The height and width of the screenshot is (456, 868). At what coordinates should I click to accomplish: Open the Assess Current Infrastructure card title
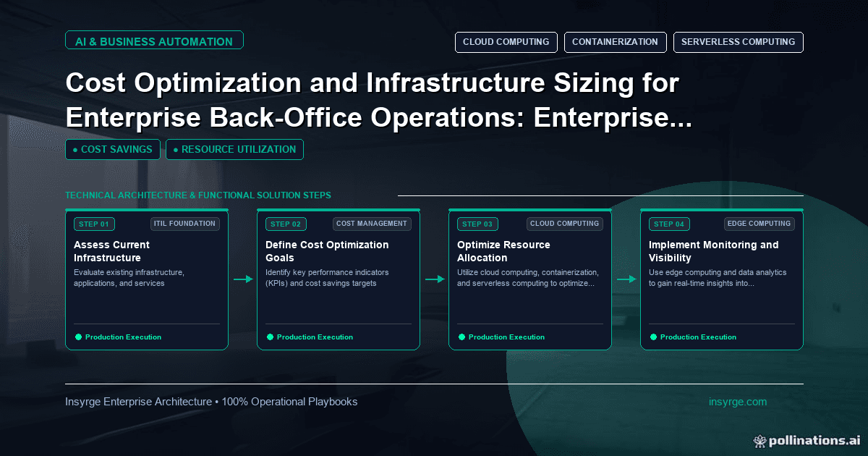(x=112, y=251)
